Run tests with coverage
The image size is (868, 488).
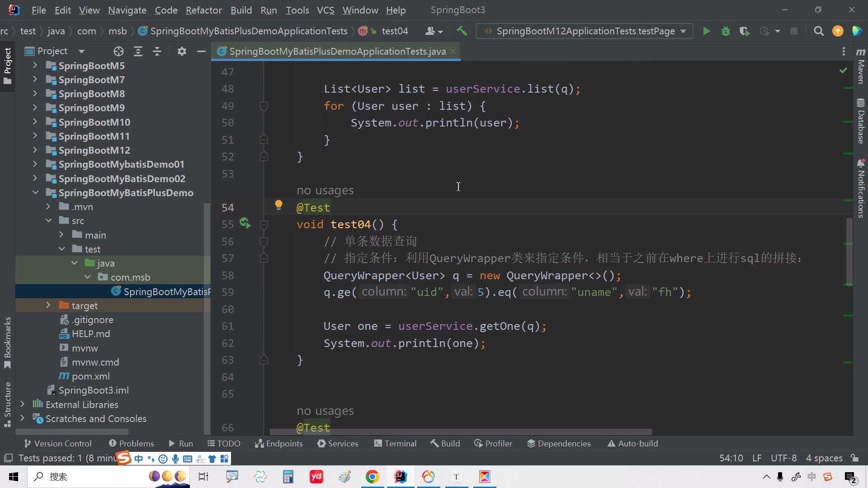[x=745, y=31]
